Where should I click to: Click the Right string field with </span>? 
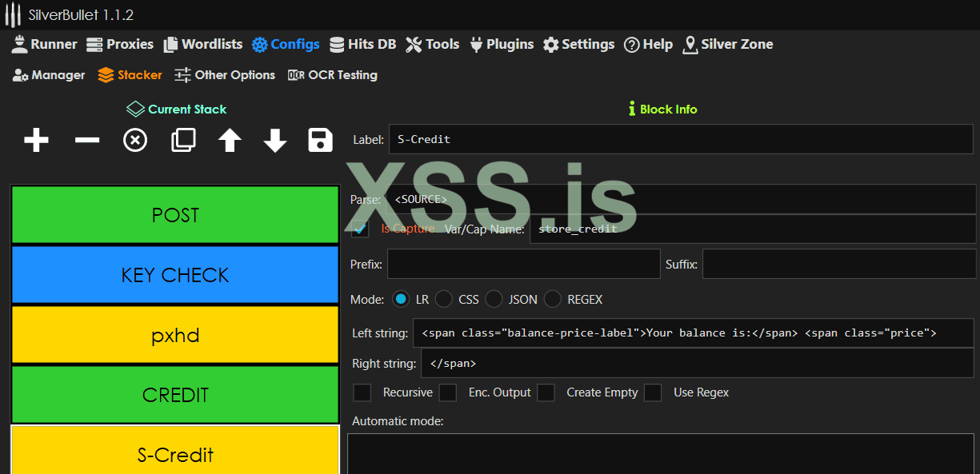tap(698, 363)
